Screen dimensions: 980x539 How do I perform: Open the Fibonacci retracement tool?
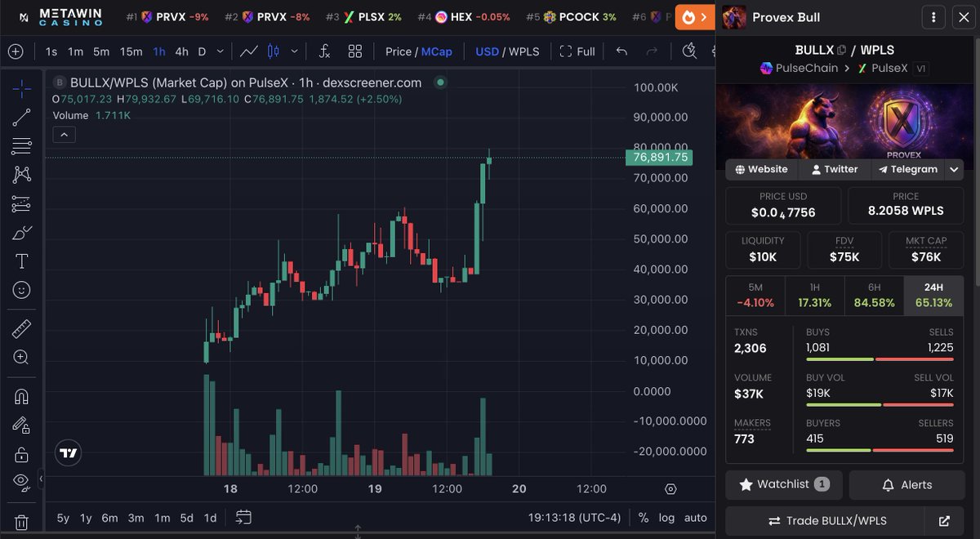(22, 146)
